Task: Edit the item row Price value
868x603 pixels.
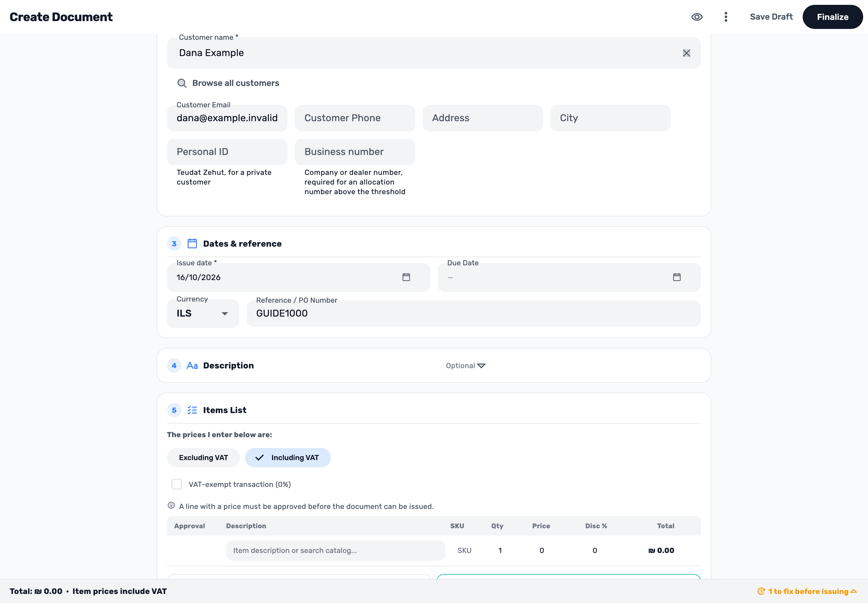Action: [541, 551]
